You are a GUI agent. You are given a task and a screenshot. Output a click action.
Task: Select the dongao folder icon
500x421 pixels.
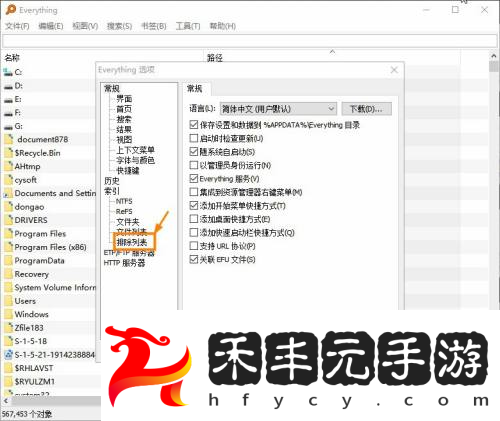[9, 207]
